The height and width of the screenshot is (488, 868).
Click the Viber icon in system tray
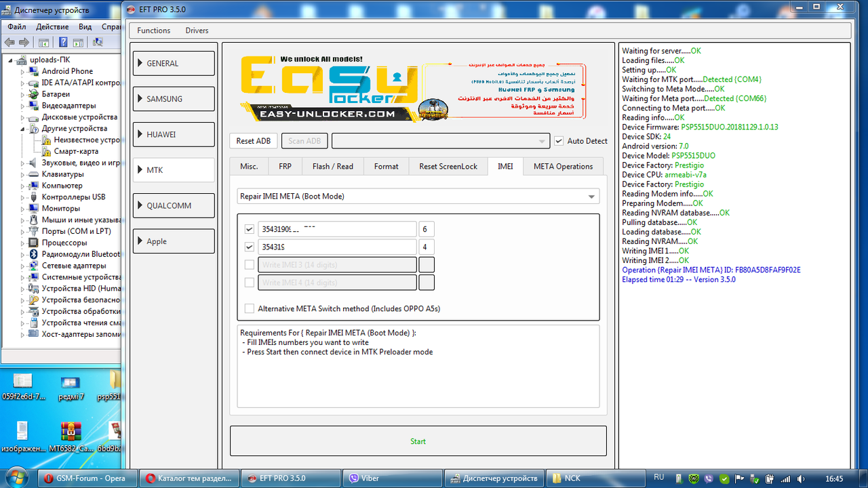(x=710, y=478)
